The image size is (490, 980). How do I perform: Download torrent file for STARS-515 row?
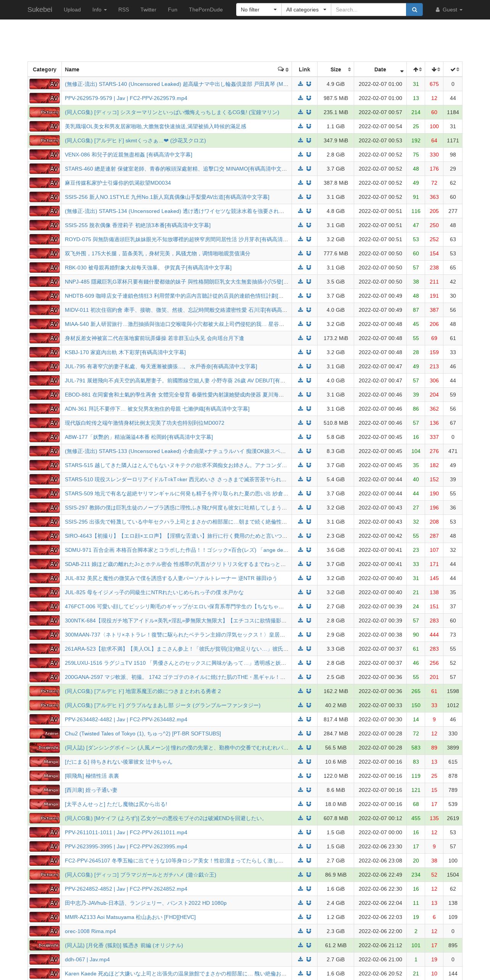tap(301, 465)
